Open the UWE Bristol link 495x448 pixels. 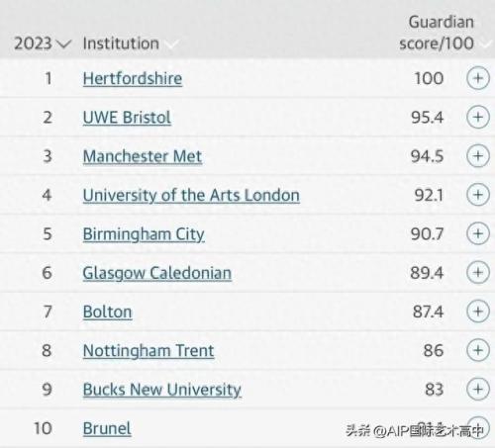pos(127,118)
